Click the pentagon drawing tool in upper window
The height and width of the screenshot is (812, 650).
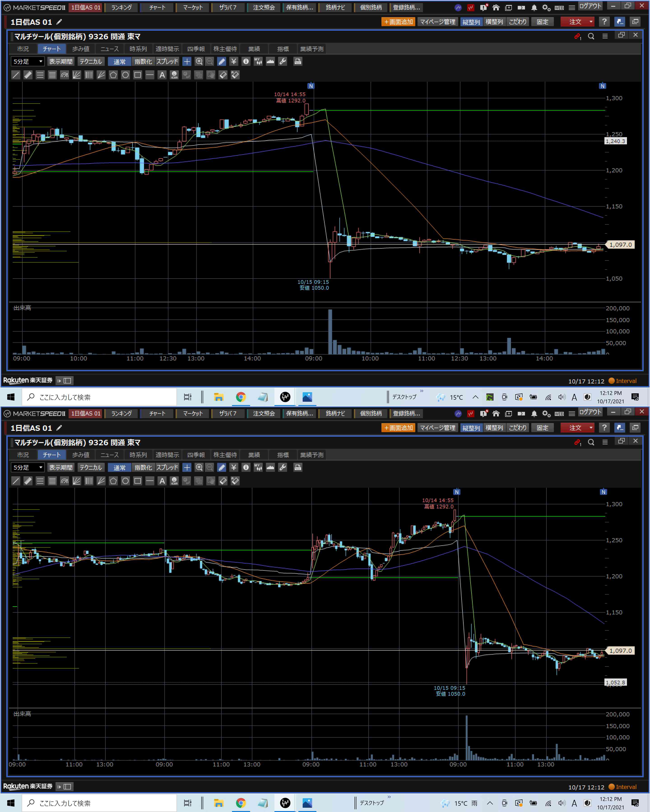tap(113, 75)
